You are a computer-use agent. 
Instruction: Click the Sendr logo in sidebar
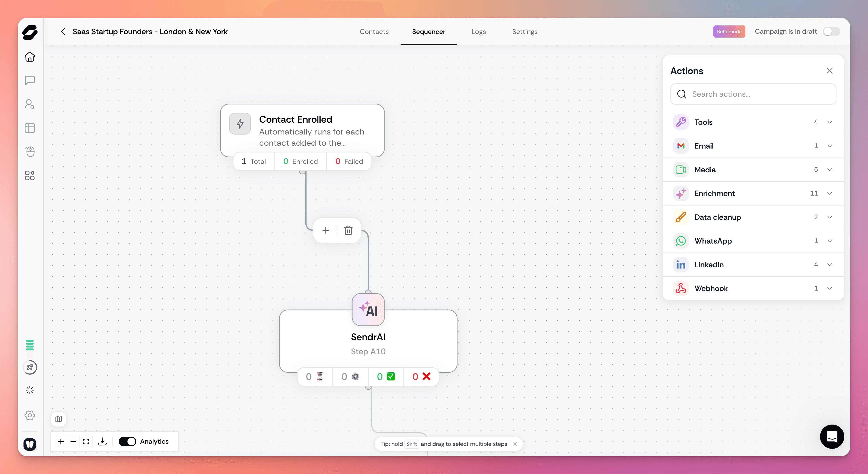(x=30, y=32)
